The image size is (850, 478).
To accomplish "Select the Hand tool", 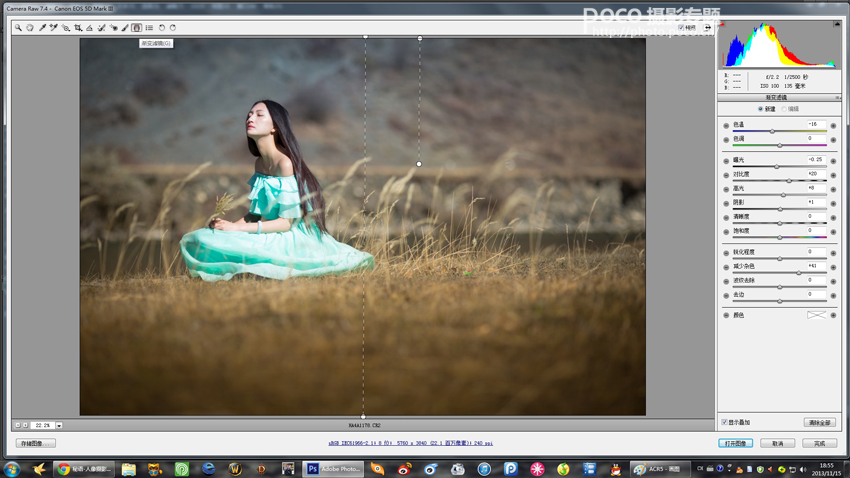I will [30, 28].
